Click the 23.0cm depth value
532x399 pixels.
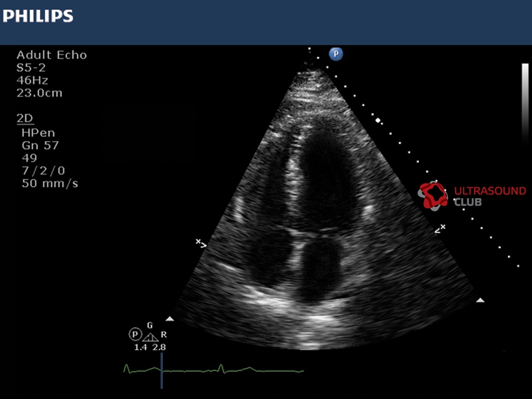coord(39,93)
